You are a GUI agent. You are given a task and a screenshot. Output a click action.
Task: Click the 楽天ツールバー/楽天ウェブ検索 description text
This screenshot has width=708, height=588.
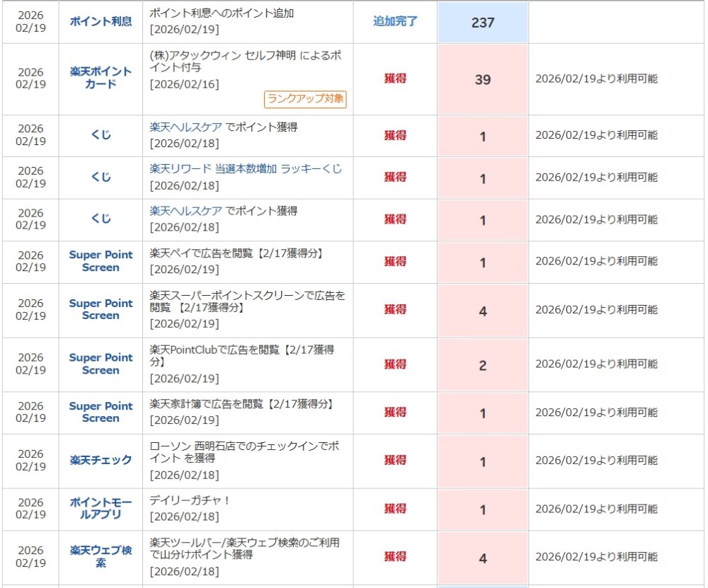pyautogui.click(x=244, y=548)
